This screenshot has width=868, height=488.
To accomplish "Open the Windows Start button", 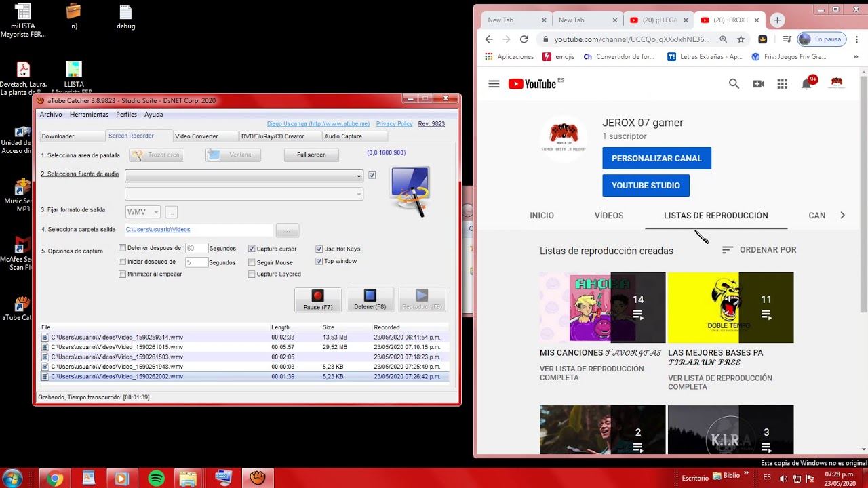I will (x=12, y=478).
